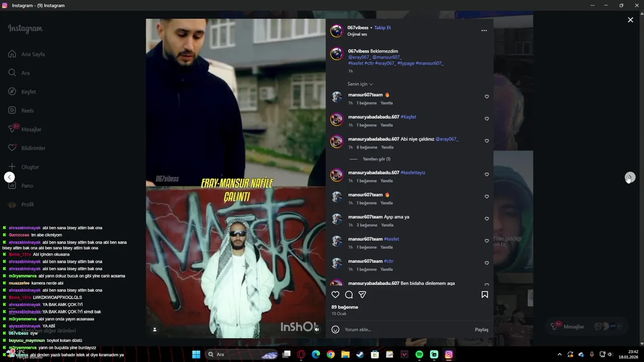
Task: Open Microsoft Edge from the taskbar
Action: click(316, 354)
